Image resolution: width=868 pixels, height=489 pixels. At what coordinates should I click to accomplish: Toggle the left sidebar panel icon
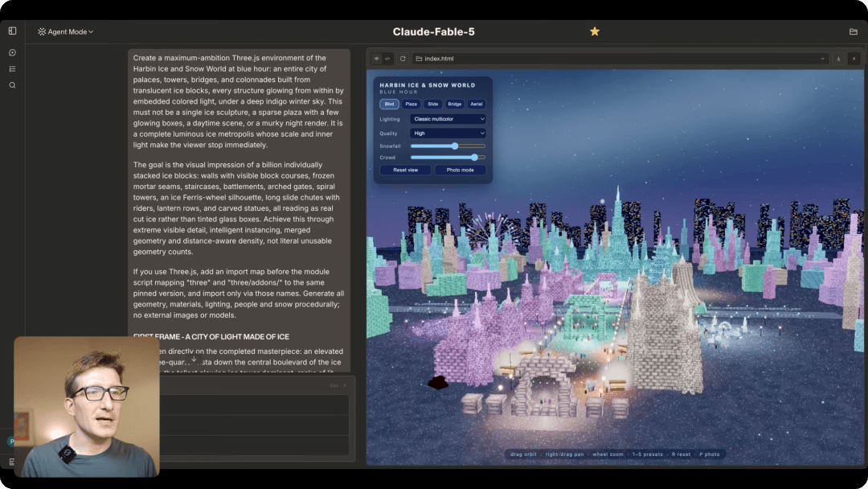tap(12, 31)
